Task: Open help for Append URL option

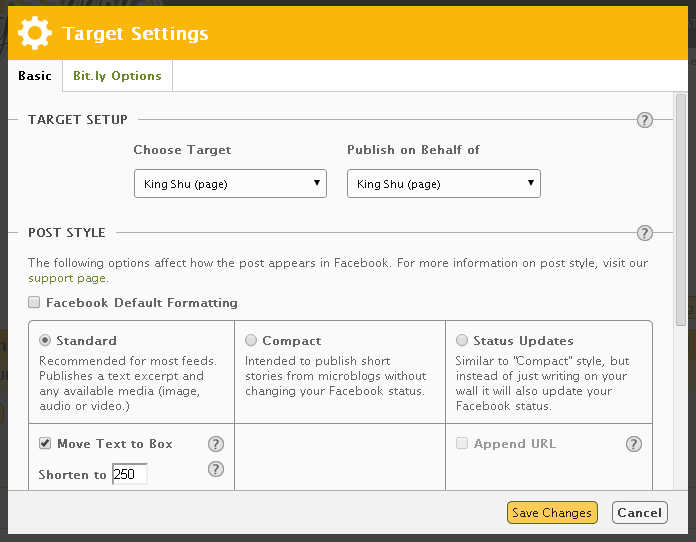Action: click(x=634, y=444)
